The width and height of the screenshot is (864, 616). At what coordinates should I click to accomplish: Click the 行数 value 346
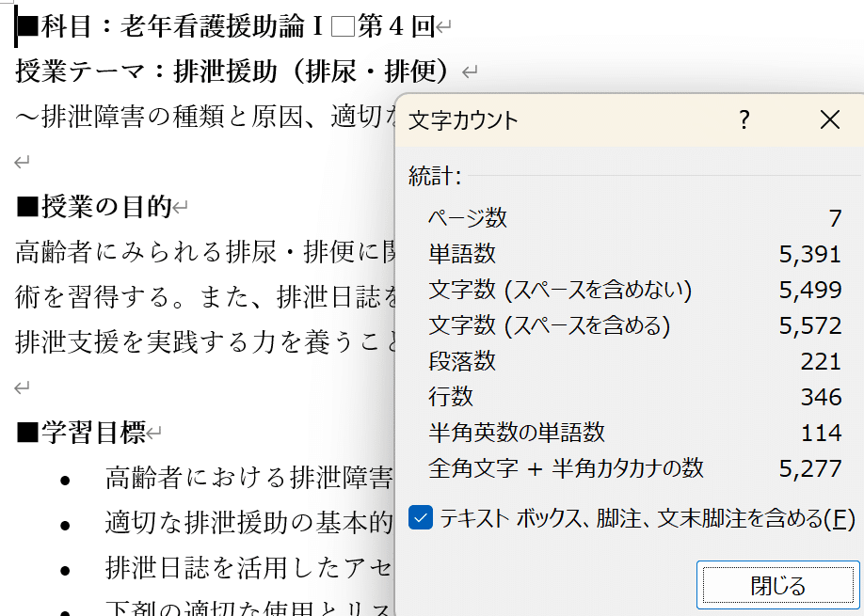(x=823, y=396)
